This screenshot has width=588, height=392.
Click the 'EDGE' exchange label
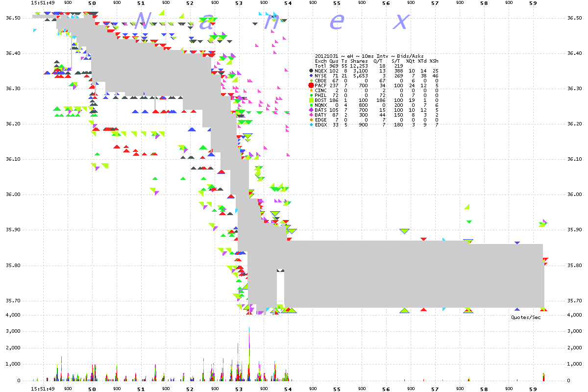pyautogui.click(x=320, y=120)
